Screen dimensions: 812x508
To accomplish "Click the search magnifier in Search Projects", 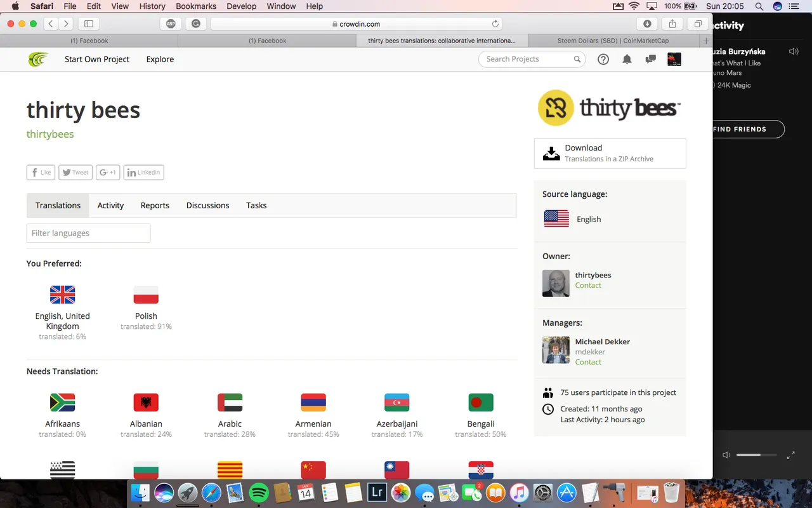I will pos(577,59).
